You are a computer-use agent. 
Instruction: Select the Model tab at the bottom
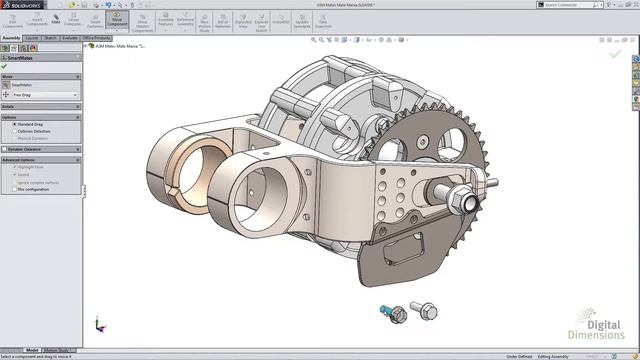32,350
